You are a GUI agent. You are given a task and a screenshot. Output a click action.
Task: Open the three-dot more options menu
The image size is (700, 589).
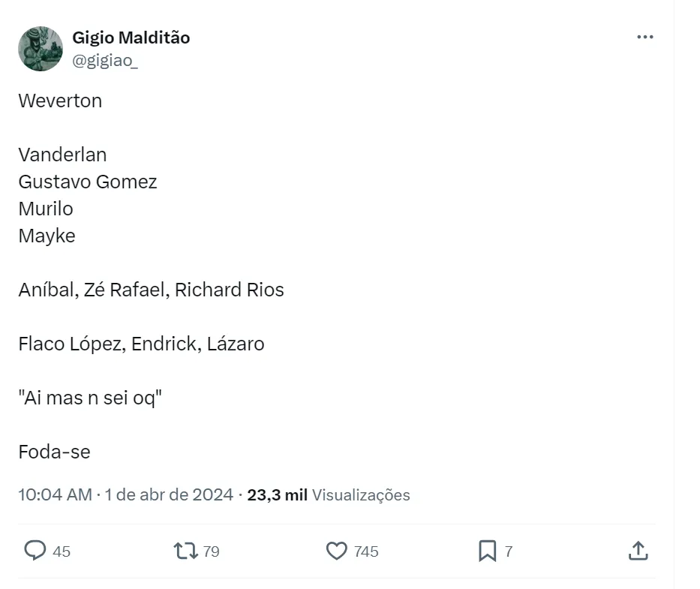point(645,38)
